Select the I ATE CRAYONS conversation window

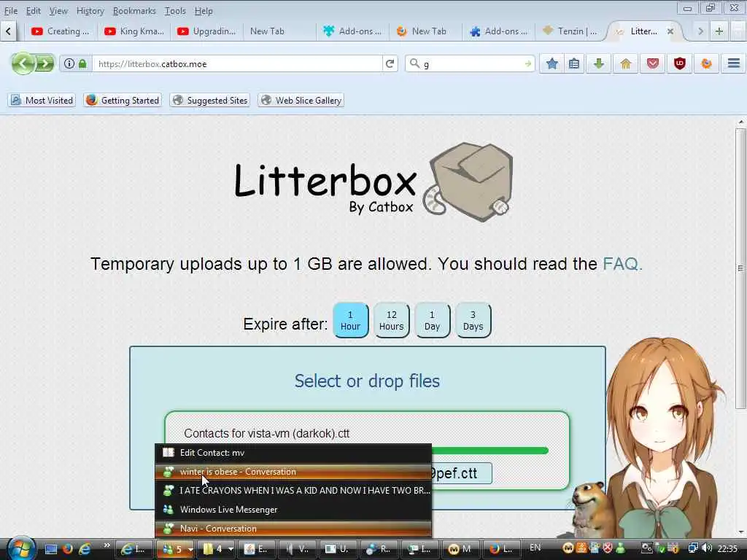(x=293, y=491)
